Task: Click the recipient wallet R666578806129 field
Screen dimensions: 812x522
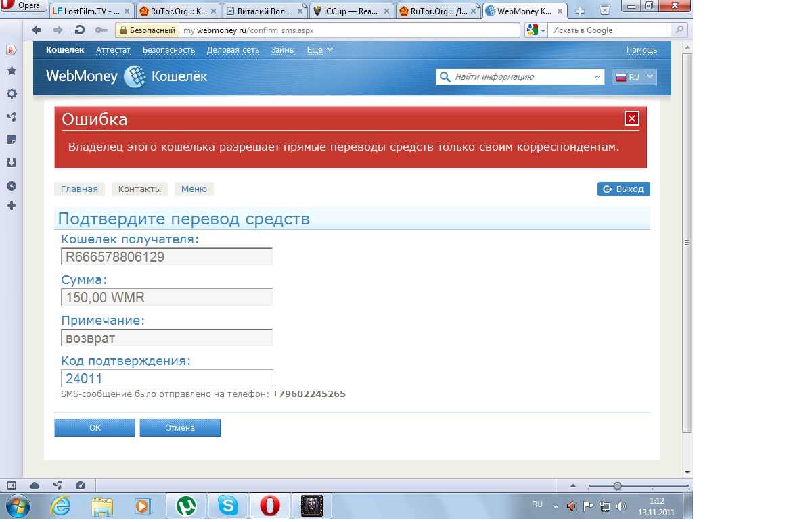Action: pos(166,257)
